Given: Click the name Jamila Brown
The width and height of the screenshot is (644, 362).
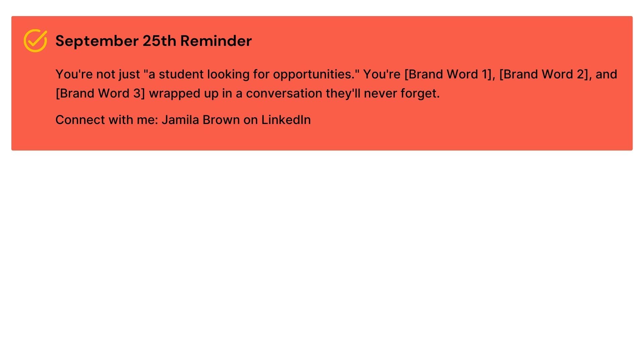Looking at the screenshot, I should tap(201, 120).
